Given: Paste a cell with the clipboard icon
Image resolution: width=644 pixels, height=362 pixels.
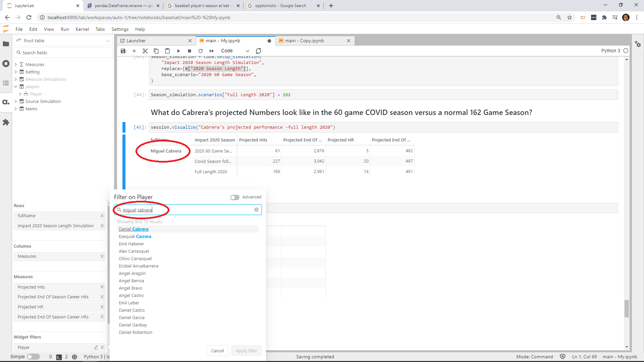Looking at the screenshot, I should tap(167, 51).
